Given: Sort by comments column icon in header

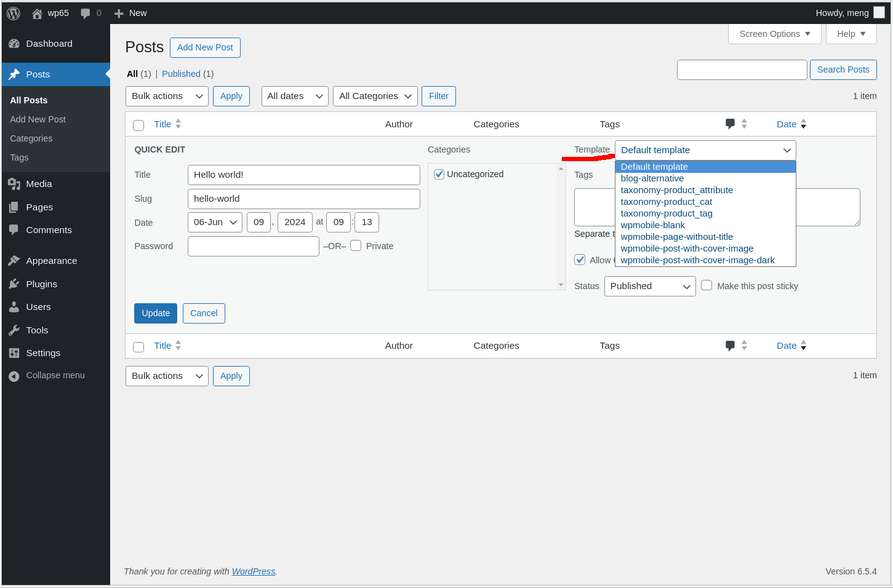Looking at the screenshot, I should (x=731, y=124).
